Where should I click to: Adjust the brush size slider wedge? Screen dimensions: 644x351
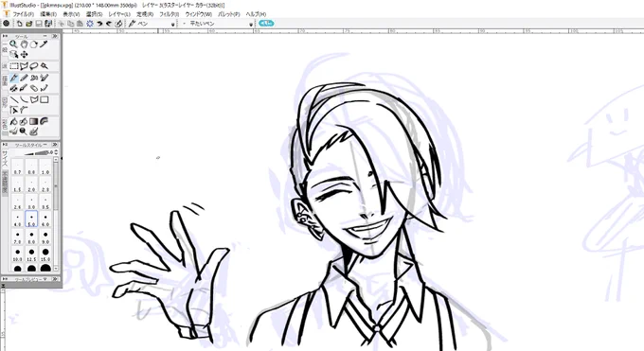[35, 153]
